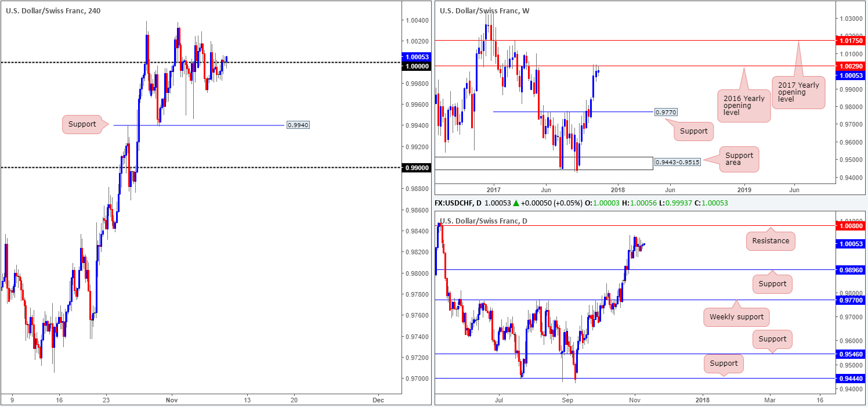Image resolution: width=868 pixels, height=407 pixels.
Task: Select the 0.9770 level label on weekly chart
Action: pyautogui.click(x=666, y=112)
